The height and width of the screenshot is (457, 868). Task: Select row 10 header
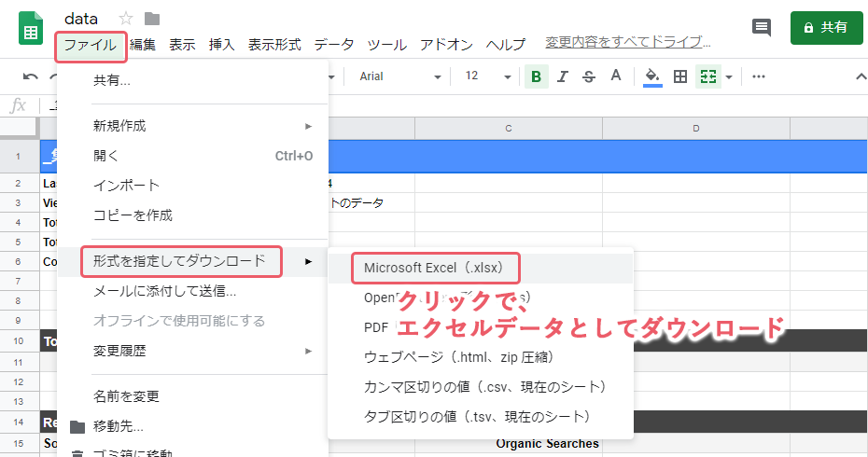point(19,340)
